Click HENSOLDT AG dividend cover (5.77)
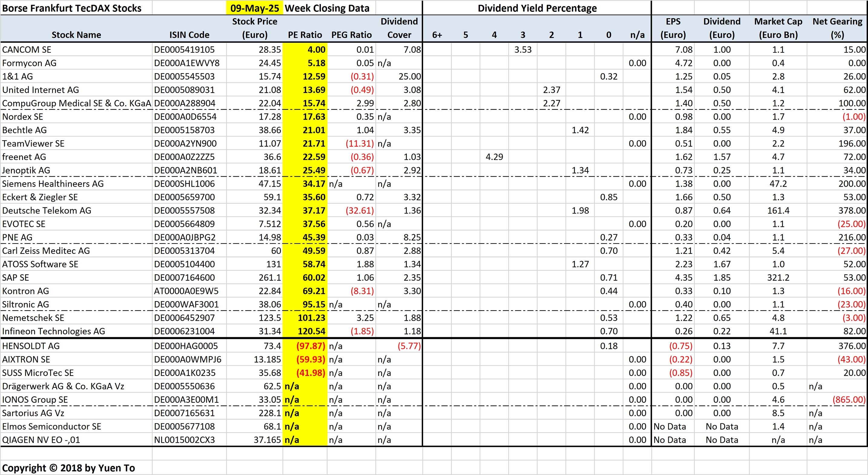 (x=399, y=346)
